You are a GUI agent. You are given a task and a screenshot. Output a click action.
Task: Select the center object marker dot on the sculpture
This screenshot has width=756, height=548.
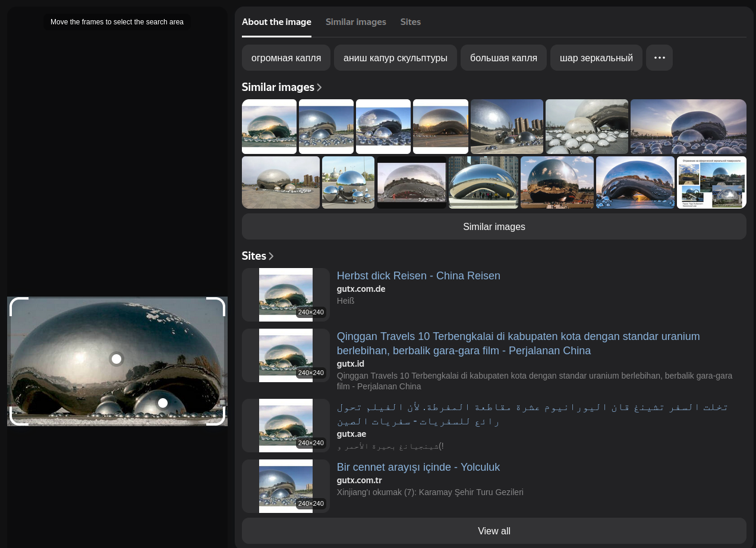pos(116,359)
